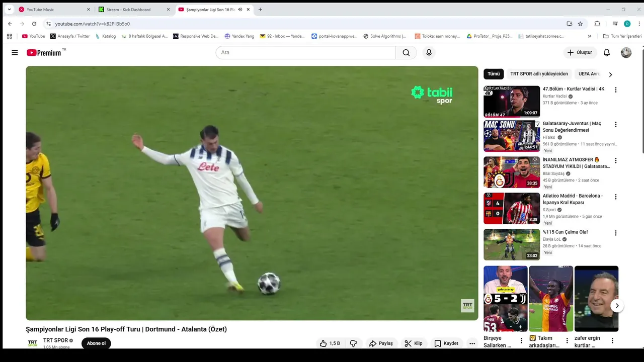This screenshot has width=644, height=362.
Task: Open more actions ellipsis under video
Action: tap(472, 343)
